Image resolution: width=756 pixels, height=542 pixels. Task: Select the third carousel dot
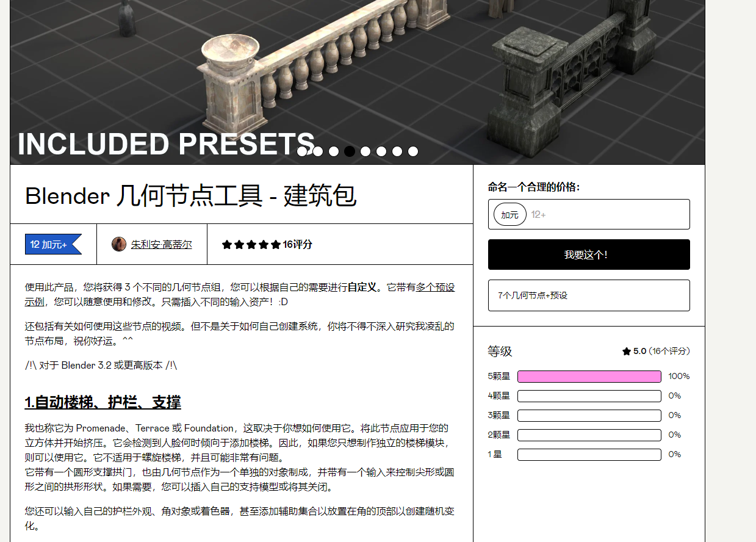[334, 151]
